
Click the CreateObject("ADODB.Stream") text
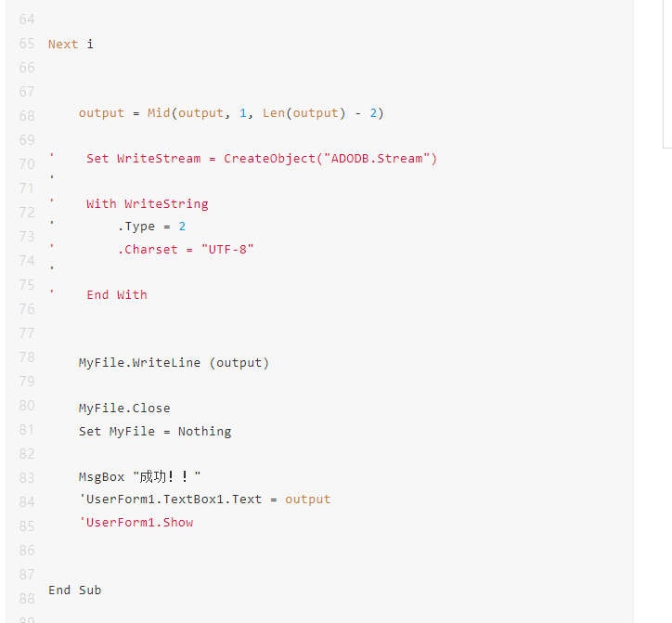[x=330, y=159]
